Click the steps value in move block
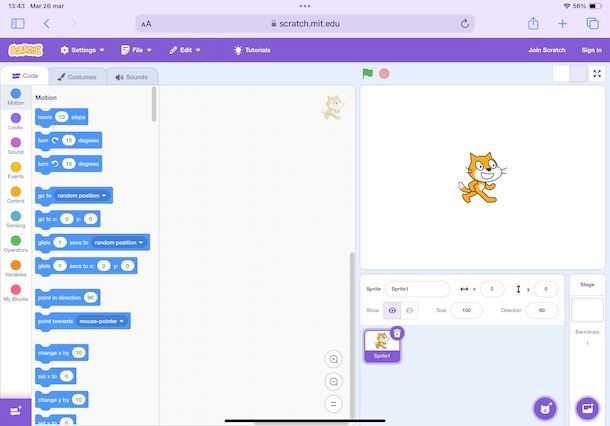This screenshot has height=426, width=610. 61,117
